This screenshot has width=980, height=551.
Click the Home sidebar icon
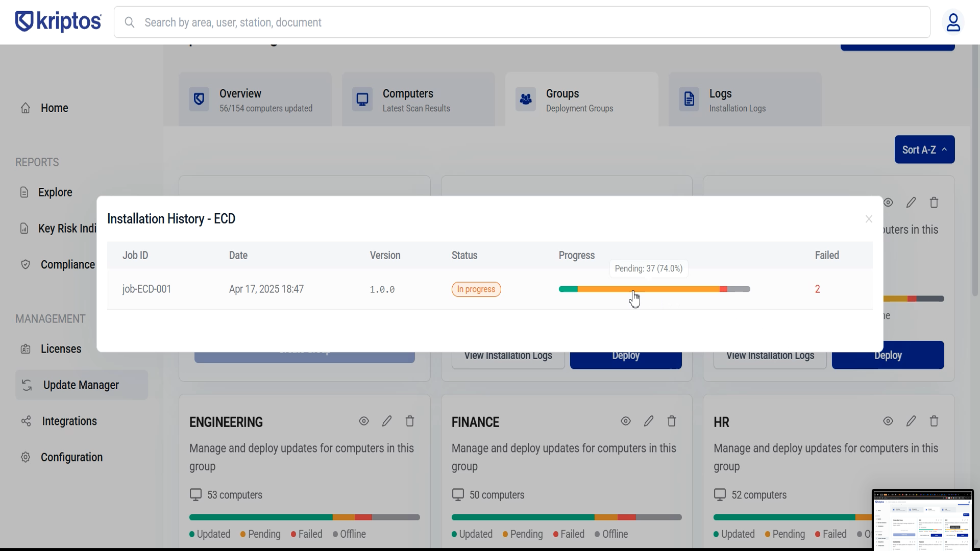[x=25, y=108]
